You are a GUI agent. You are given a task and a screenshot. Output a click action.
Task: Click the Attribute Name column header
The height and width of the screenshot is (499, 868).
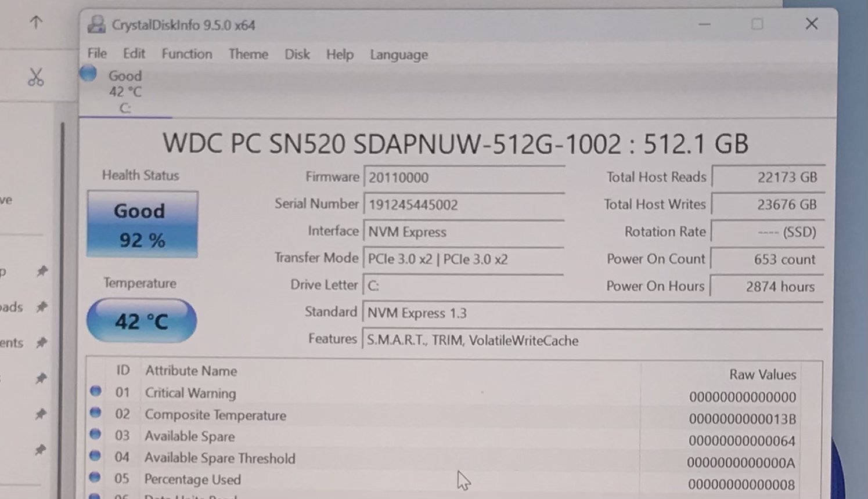pyautogui.click(x=191, y=371)
